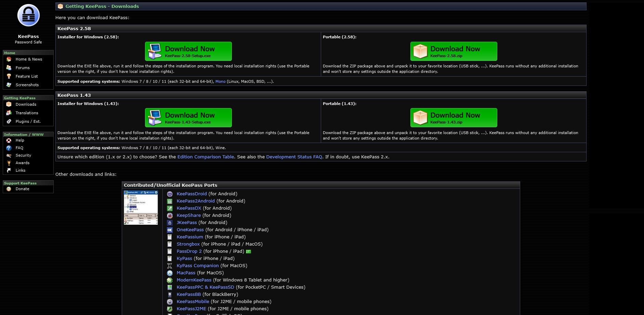The width and height of the screenshot is (644, 315).
Task: Open the Donate page
Action: 22,189
